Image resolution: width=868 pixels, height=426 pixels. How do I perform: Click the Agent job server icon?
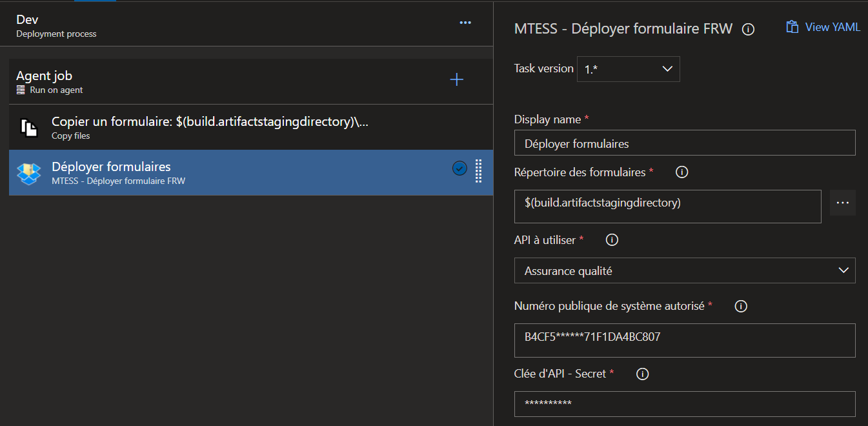(21, 90)
